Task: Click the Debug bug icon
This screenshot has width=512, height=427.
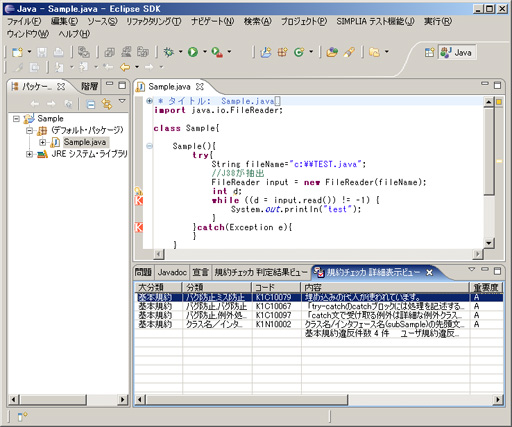Action: pos(169,52)
